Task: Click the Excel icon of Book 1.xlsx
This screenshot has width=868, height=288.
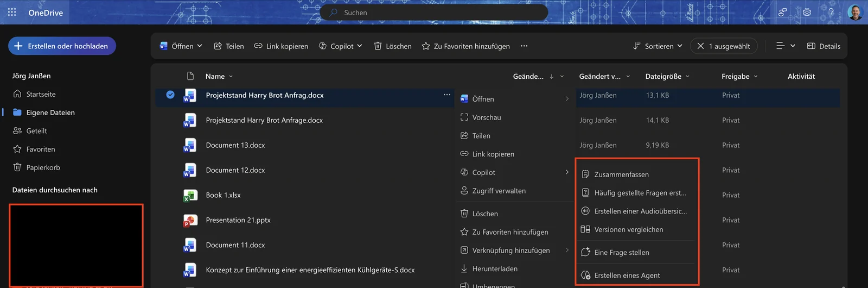Action: coord(190,196)
